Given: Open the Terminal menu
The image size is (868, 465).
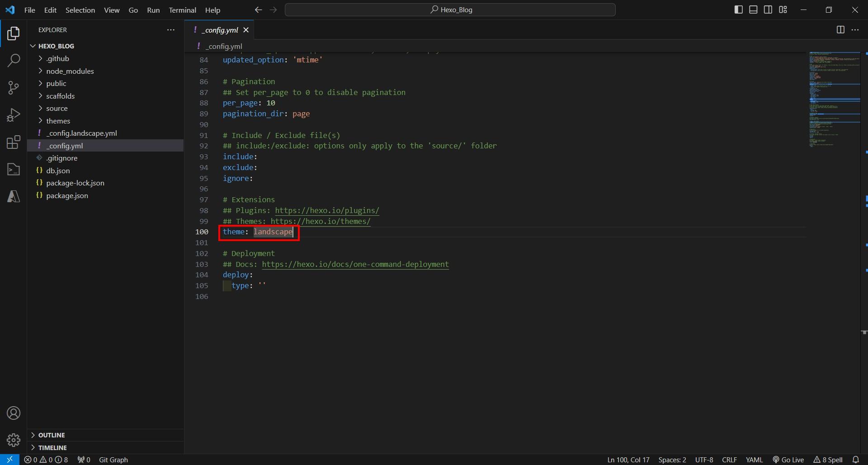Looking at the screenshot, I should click(183, 10).
